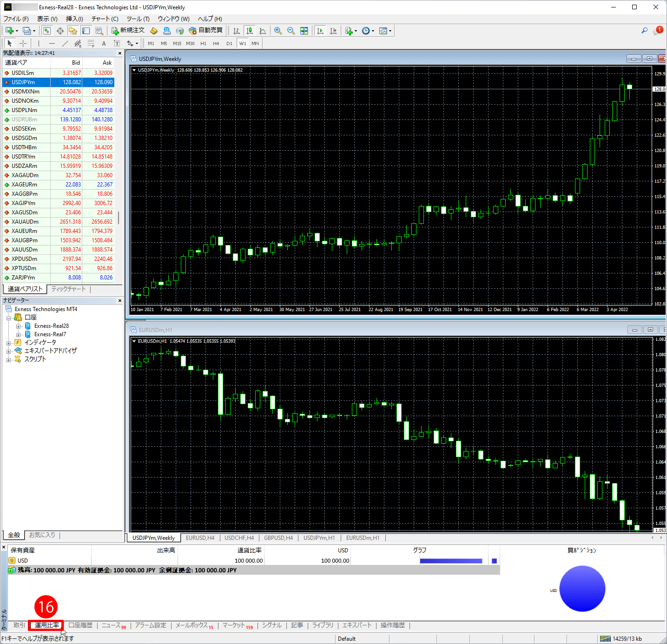This screenshot has height=644, width=667.
Task: Toggle the chart auto scroll button
Action: tap(320, 31)
